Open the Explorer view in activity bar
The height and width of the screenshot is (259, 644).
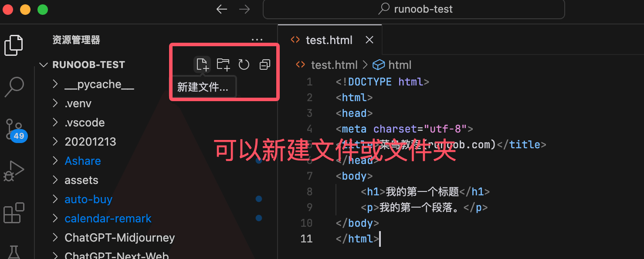pyautogui.click(x=14, y=45)
